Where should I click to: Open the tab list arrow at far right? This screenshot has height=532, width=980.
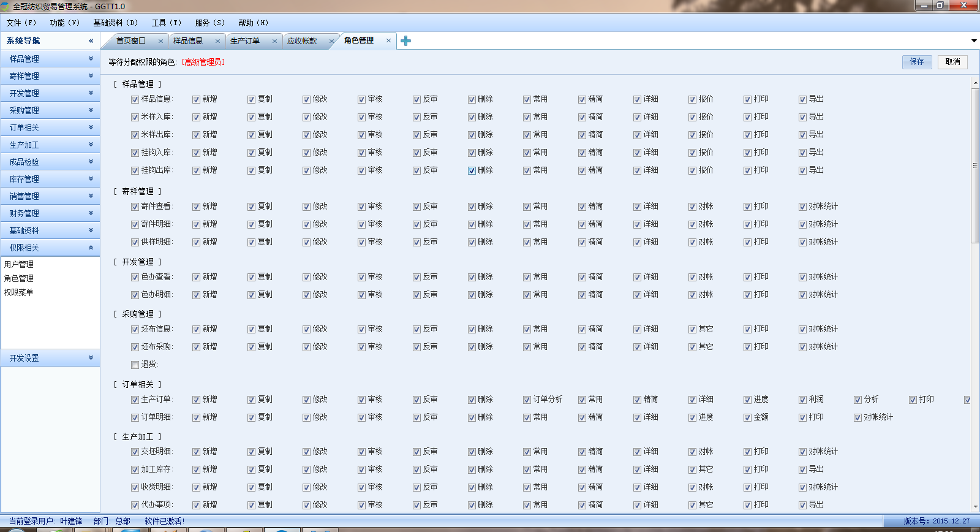pyautogui.click(x=974, y=41)
